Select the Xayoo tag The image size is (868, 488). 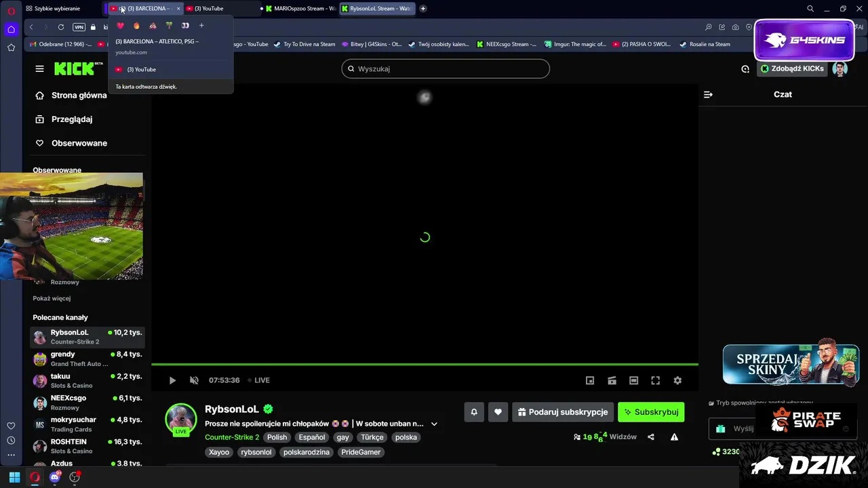(x=219, y=452)
